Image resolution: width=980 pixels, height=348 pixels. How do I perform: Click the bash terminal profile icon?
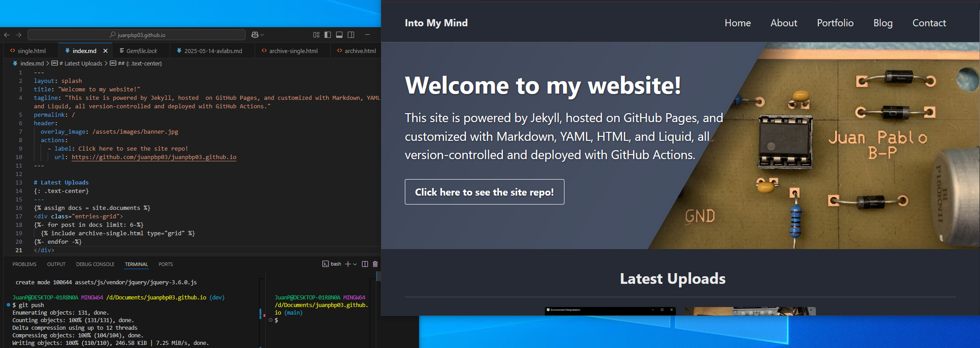pyautogui.click(x=325, y=264)
